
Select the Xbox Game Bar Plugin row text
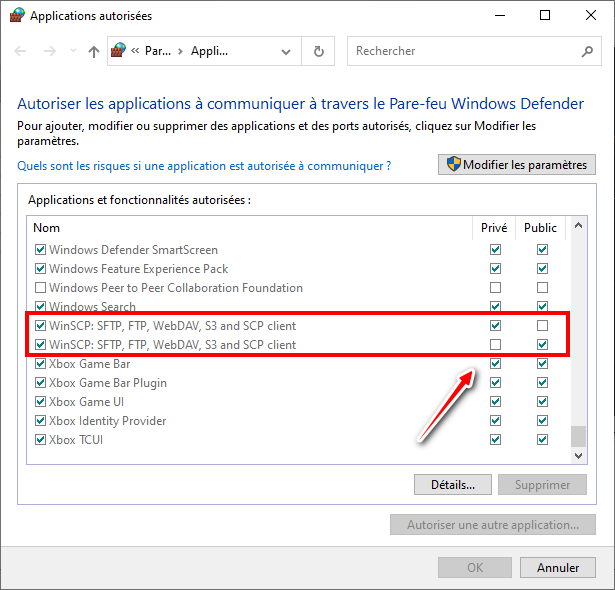point(108,382)
